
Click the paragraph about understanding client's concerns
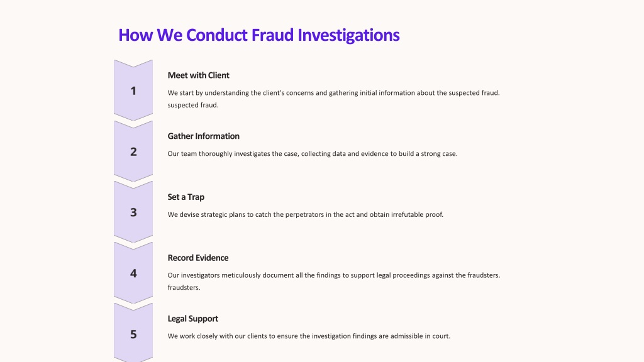[x=333, y=99]
